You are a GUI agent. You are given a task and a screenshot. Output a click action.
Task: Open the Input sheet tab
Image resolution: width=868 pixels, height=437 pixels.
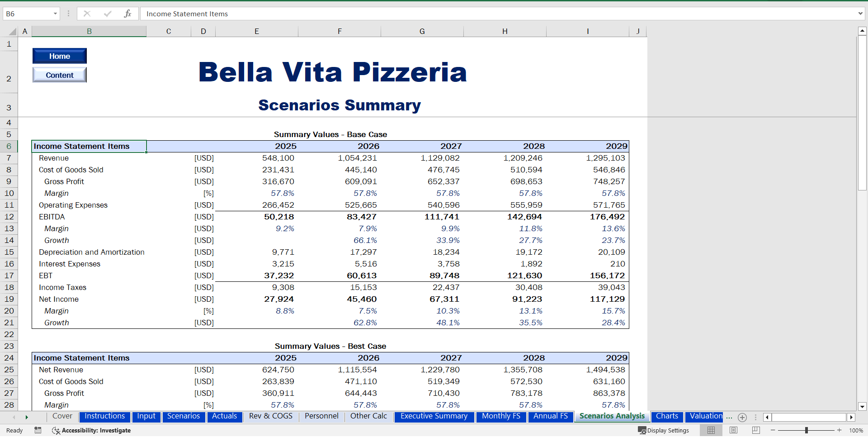coord(146,416)
